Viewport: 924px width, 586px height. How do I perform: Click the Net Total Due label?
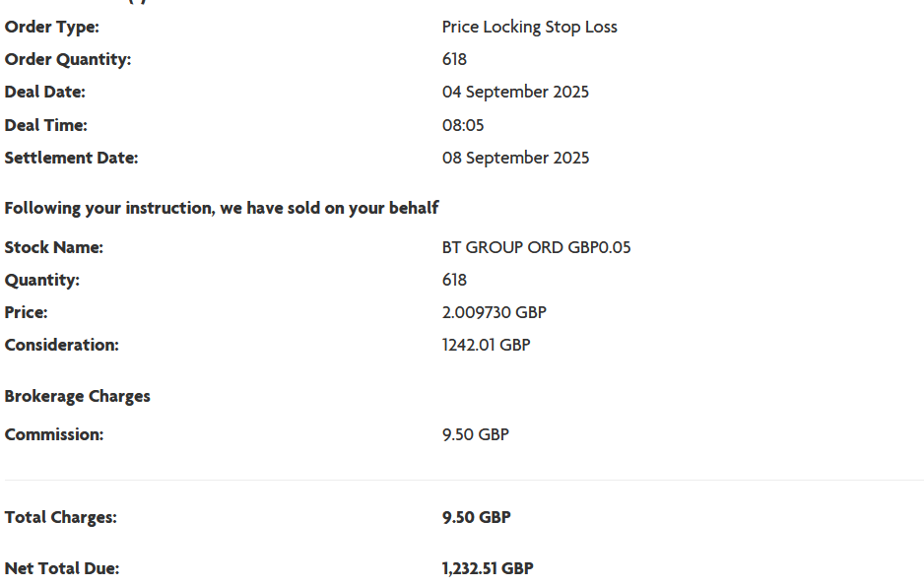tap(62, 568)
